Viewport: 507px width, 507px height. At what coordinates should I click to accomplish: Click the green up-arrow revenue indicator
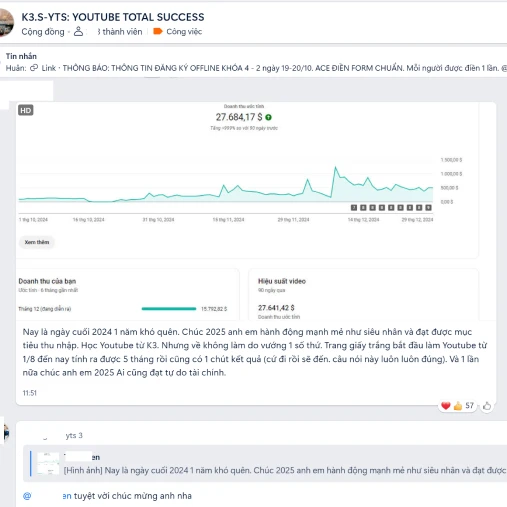268,117
